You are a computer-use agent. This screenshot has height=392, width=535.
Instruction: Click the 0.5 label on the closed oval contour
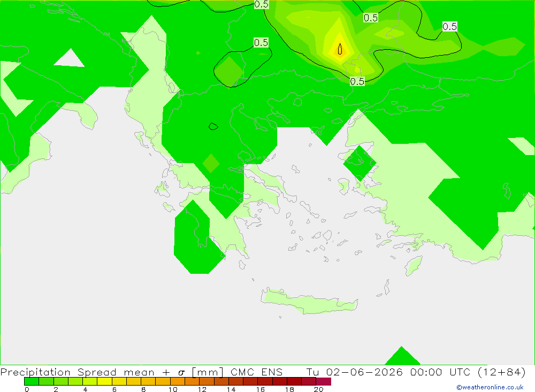pos(261,43)
